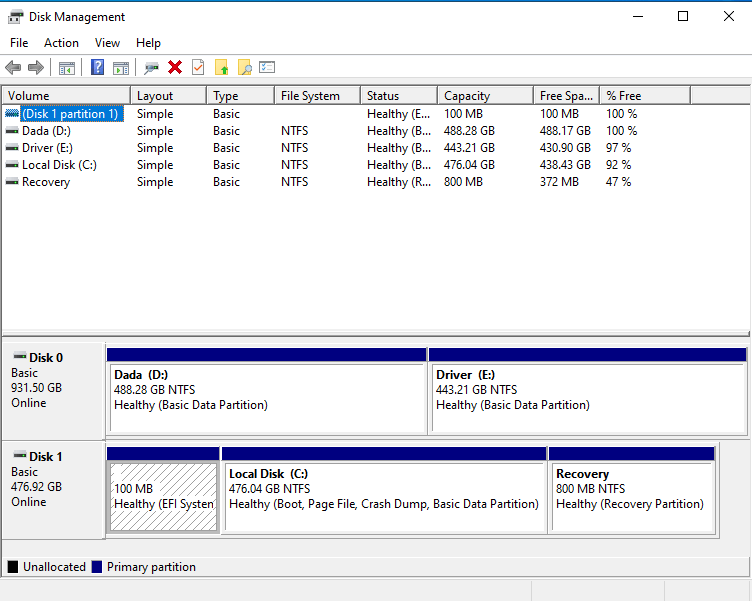Sort by the Status column header
The image size is (752, 601).
coord(399,95)
